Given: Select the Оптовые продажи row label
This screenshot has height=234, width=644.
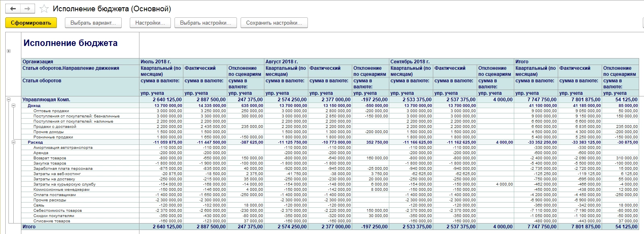Looking at the screenshot, I should click(51, 111).
